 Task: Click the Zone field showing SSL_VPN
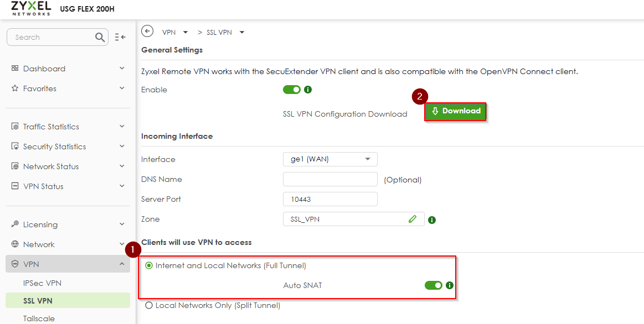pos(354,219)
